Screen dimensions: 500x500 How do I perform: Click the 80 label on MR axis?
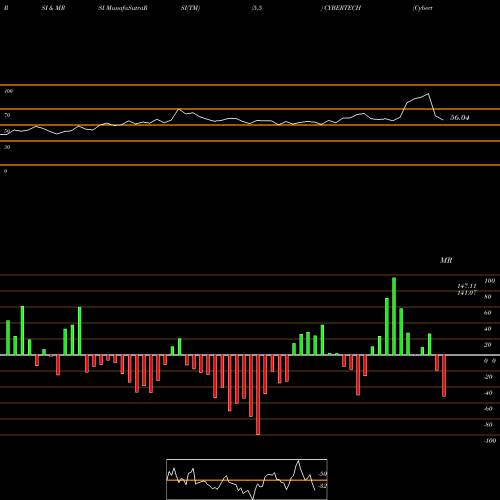[488, 297]
